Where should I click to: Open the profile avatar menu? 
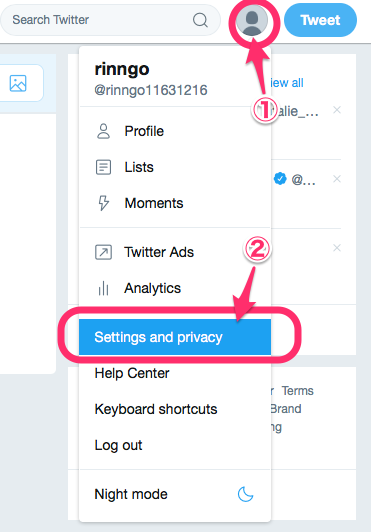[x=252, y=20]
